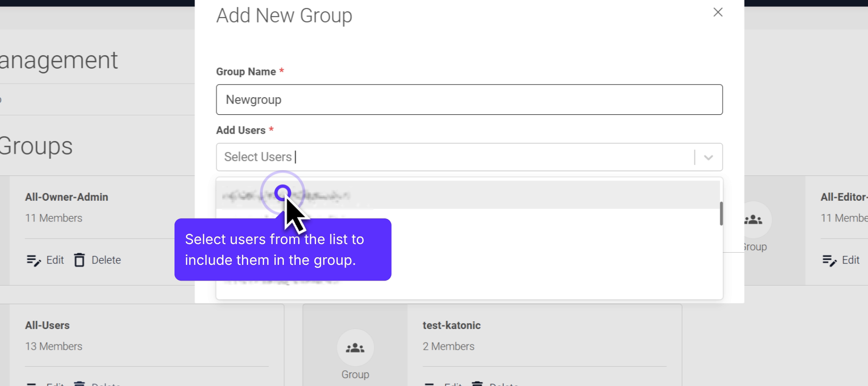
Task: Click the edit pencil icon on All-Editor card
Action: [829, 260]
